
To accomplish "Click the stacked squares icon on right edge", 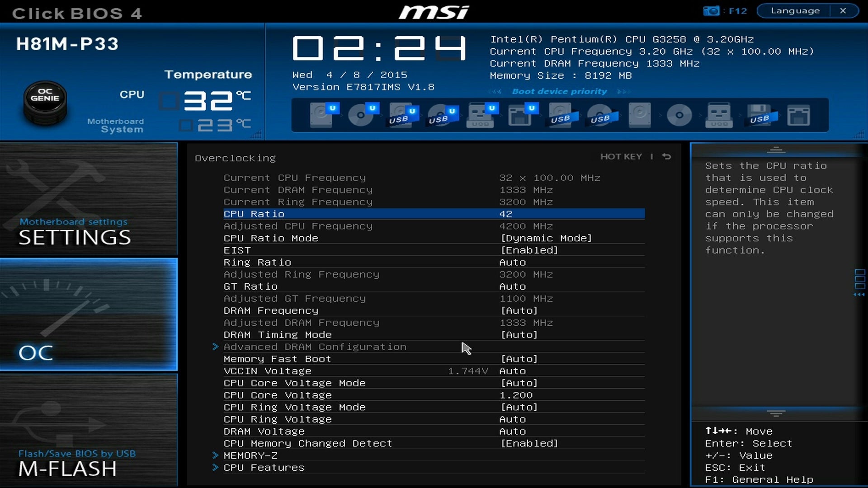I will (859, 280).
